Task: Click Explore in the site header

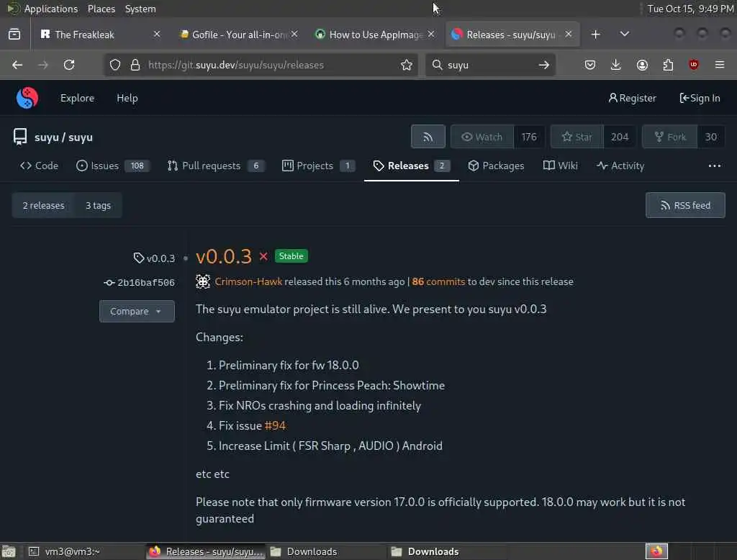Action: pyautogui.click(x=77, y=99)
